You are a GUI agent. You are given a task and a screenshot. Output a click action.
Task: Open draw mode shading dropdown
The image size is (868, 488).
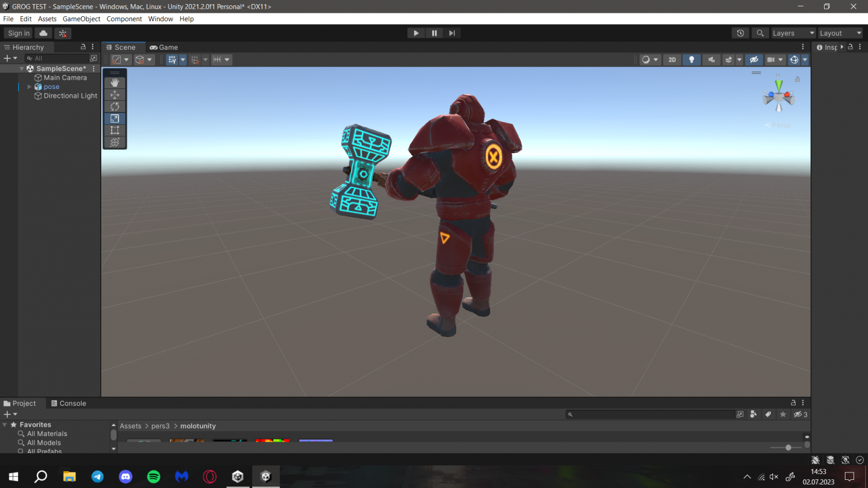(x=650, y=60)
